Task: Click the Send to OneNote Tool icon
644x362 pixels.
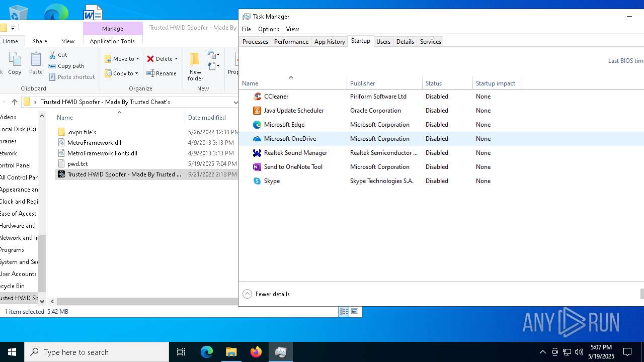Action: (257, 167)
